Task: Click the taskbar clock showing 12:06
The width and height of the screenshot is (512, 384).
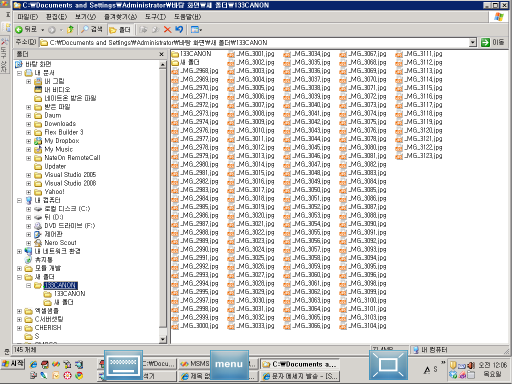Action: pyautogui.click(x=492, y=365)
